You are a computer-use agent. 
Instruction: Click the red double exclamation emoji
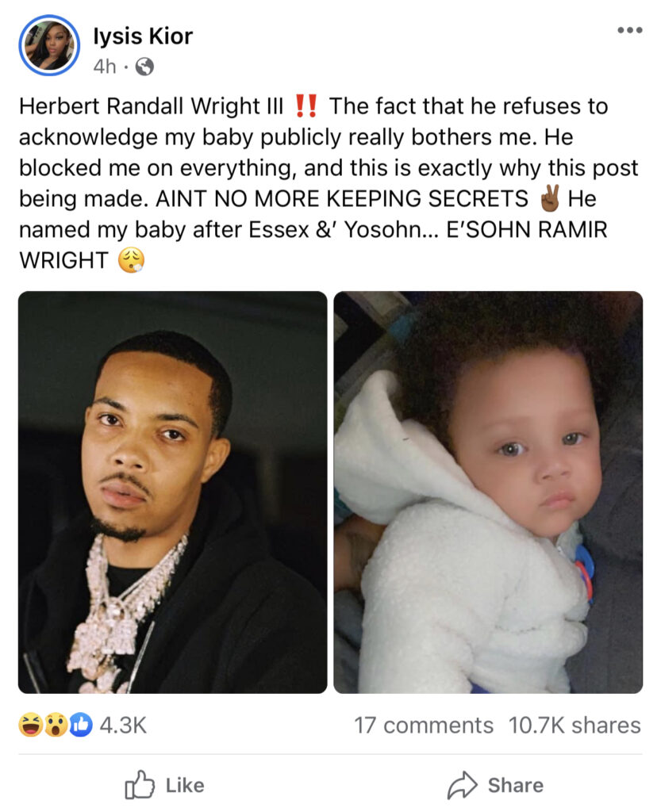[306, 106]
